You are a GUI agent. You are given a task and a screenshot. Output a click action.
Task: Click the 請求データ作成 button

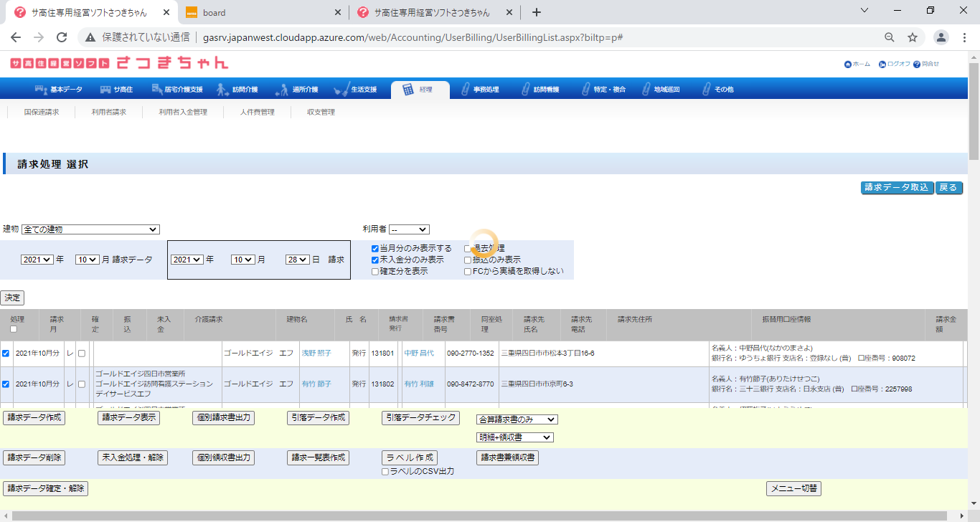click(34, 418)
